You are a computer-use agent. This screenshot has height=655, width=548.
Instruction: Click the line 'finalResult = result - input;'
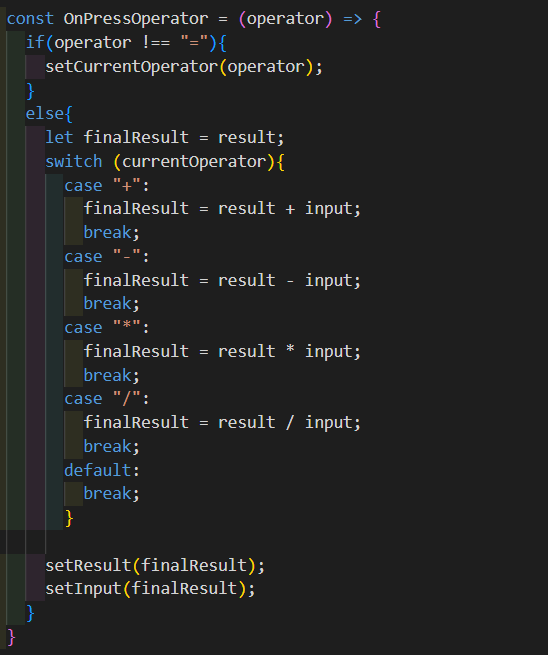(x=222, y=280)
